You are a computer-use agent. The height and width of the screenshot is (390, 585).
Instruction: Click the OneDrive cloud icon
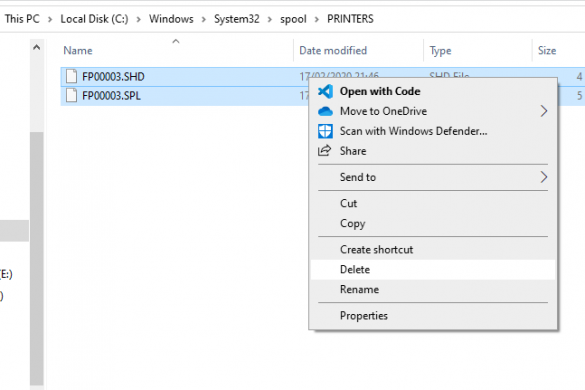point(325,111)
